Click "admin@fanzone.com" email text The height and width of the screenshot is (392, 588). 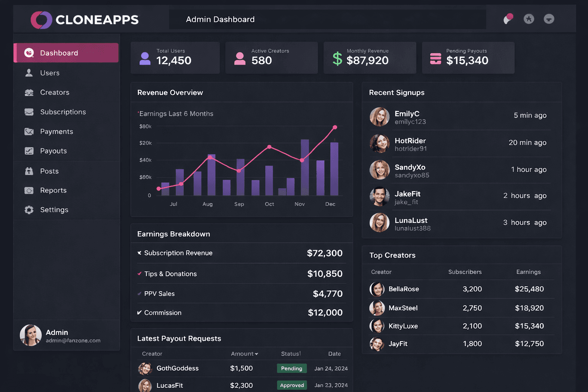73,340
